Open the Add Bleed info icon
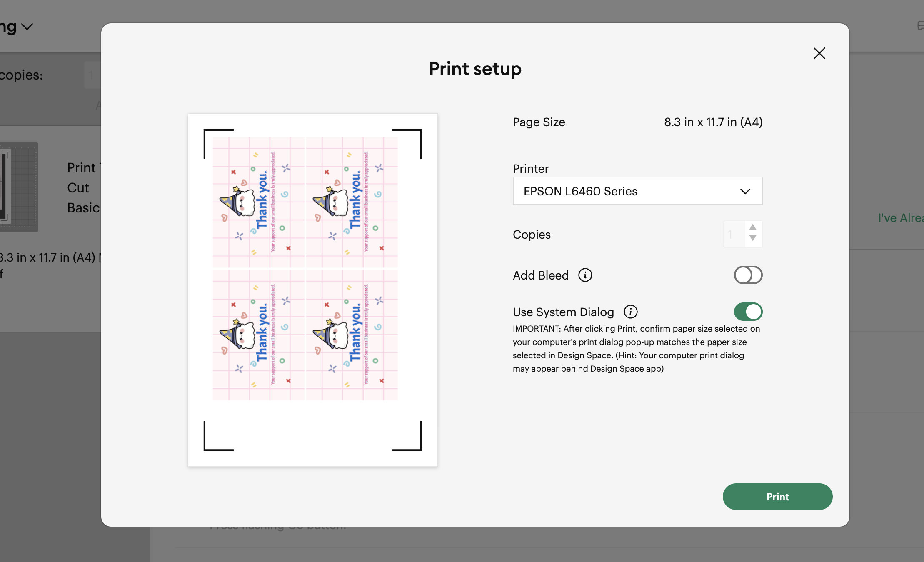The height and width of the screenshot is (562, 924). pos(585,275)
